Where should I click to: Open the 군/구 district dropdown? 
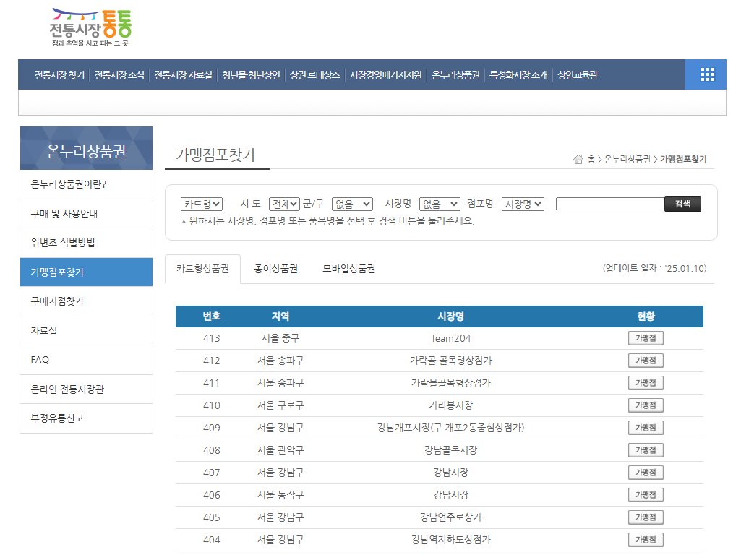point(352,203)
